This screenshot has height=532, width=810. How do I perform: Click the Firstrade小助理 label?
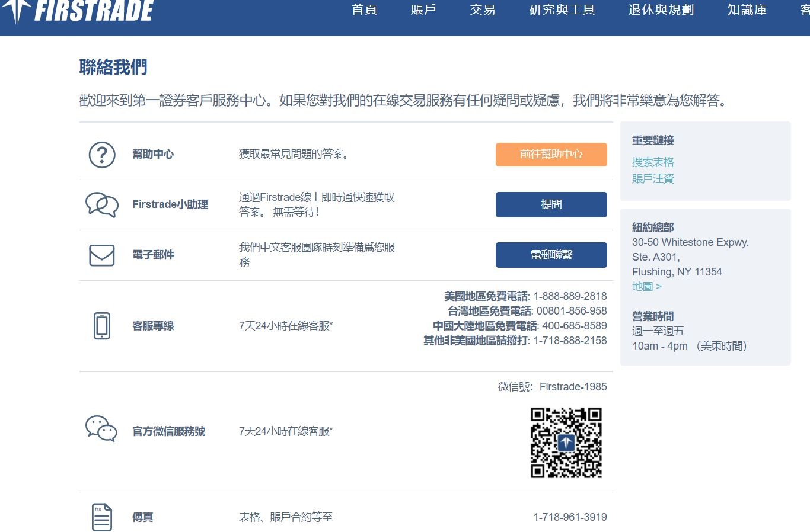pos(170,204)
